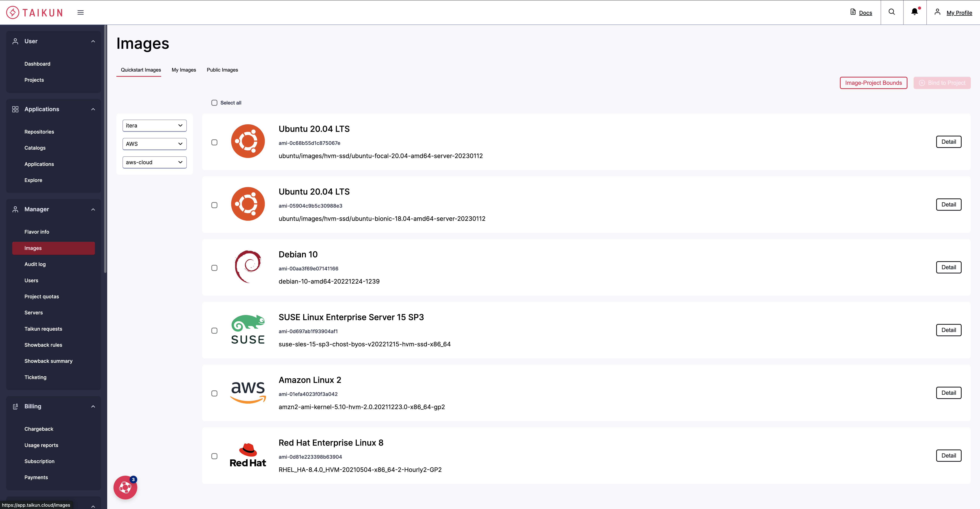This screenshot has height=509, width=980.
Task: Click the search magnifier icon
Action: (891, 12)
